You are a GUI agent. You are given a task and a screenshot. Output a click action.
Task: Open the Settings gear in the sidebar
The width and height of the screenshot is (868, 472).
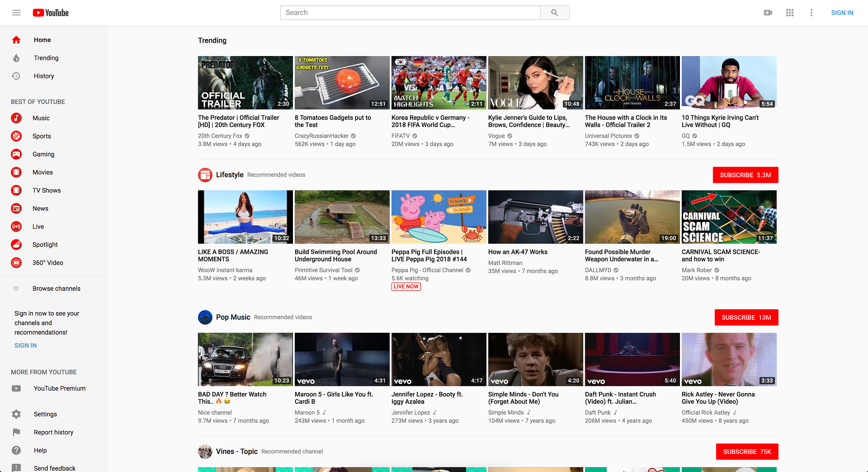click(16, 414)
